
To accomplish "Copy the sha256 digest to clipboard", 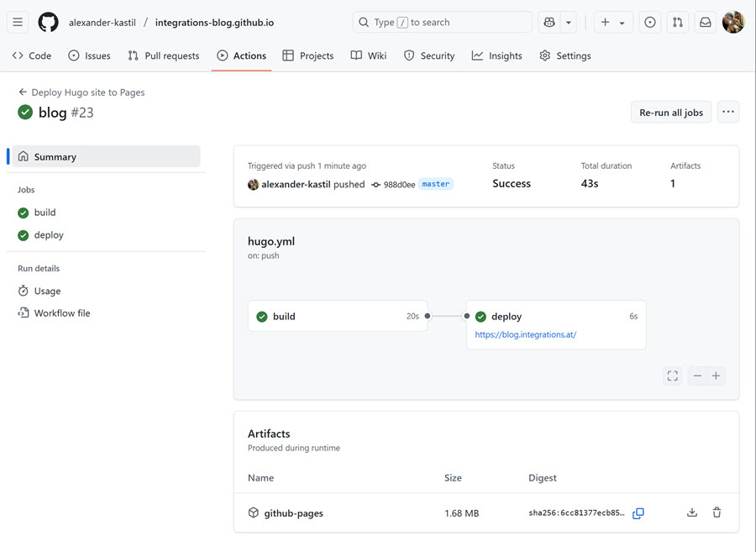I will coord(638,513).
